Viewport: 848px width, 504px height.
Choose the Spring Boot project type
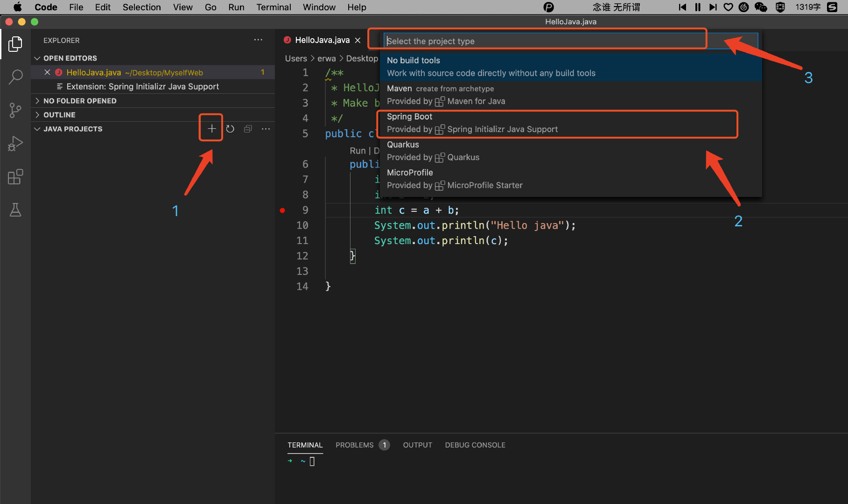[x=571, y=123]
